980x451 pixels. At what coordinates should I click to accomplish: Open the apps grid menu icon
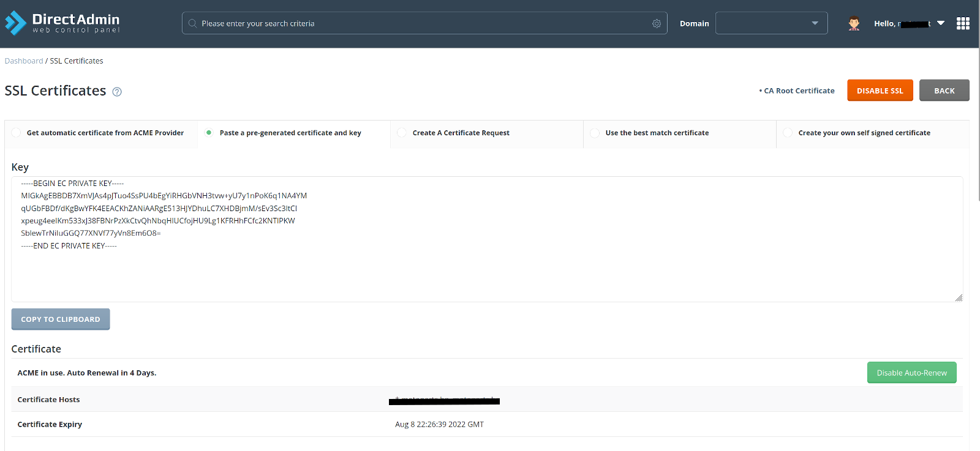pyautogui.click(x=963, y=23)
